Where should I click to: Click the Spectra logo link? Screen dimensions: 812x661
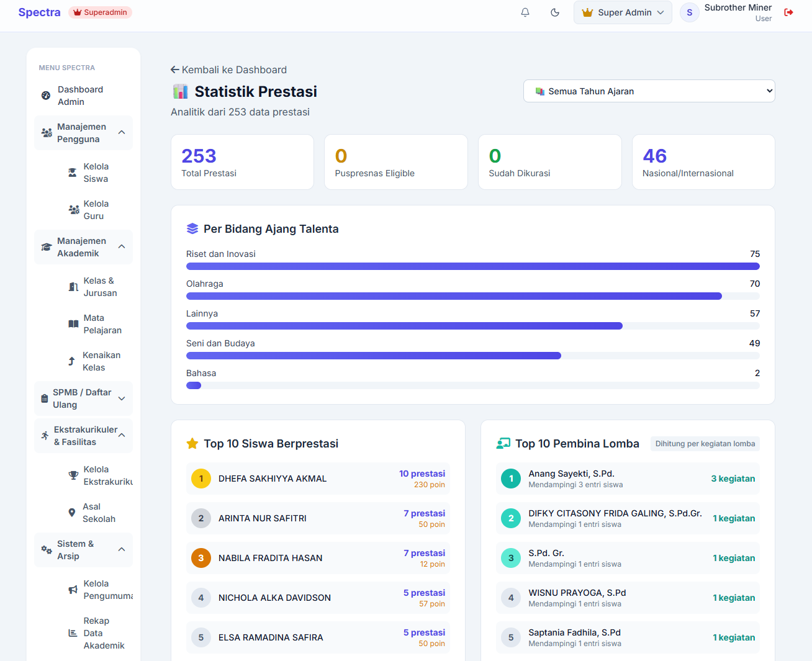[39, 12]
